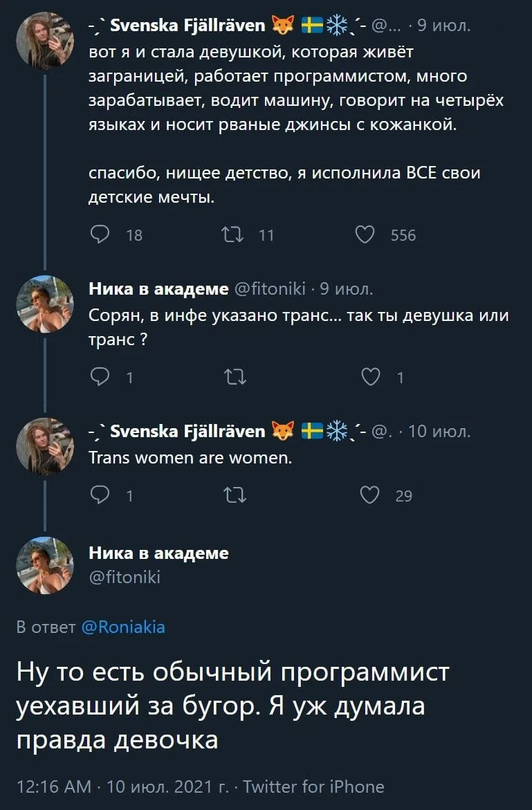Like the first tweet with 556 likes

coord(364,235)
